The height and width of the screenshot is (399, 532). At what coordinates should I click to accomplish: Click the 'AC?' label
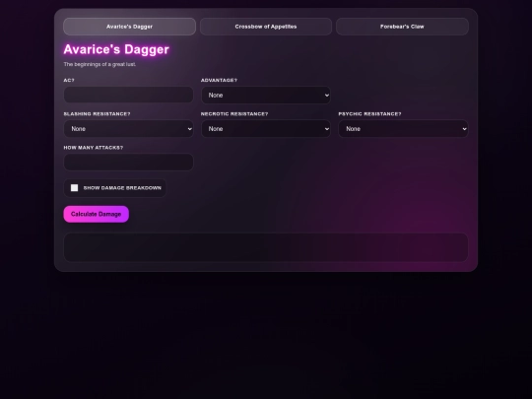click(69, 80)
